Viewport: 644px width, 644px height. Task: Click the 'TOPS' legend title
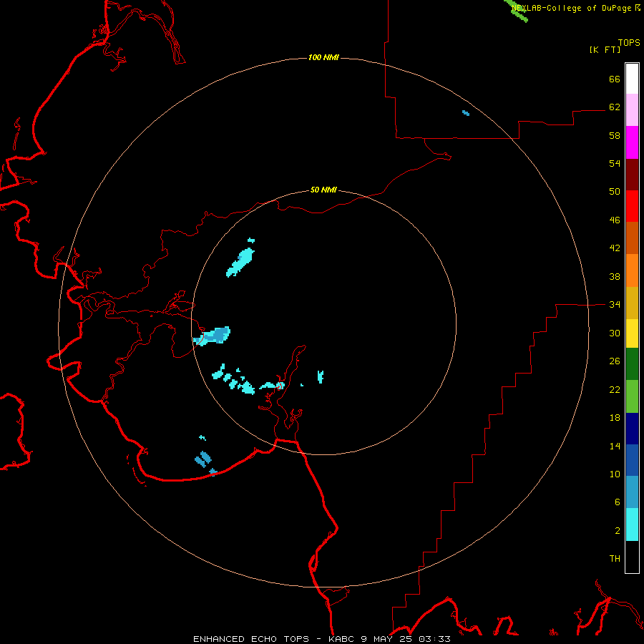(629, 42)
